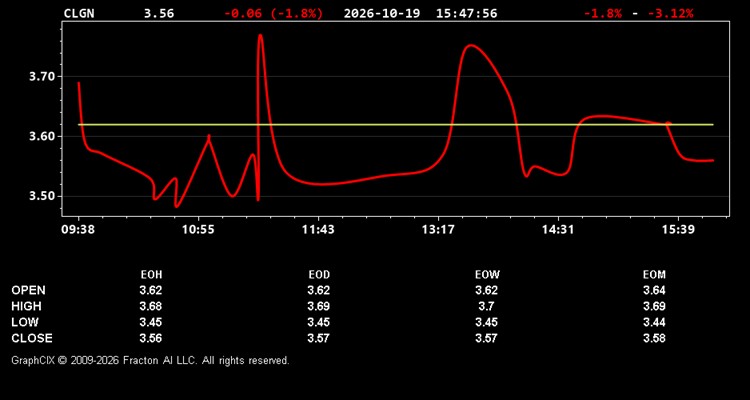Click the EOD column header
Image resolution: width=750 pixels, height=400 pixels.
pos(319,275)
